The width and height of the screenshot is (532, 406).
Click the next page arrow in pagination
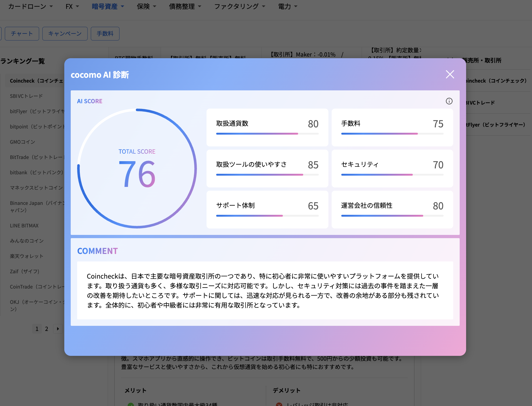point(58,329)
